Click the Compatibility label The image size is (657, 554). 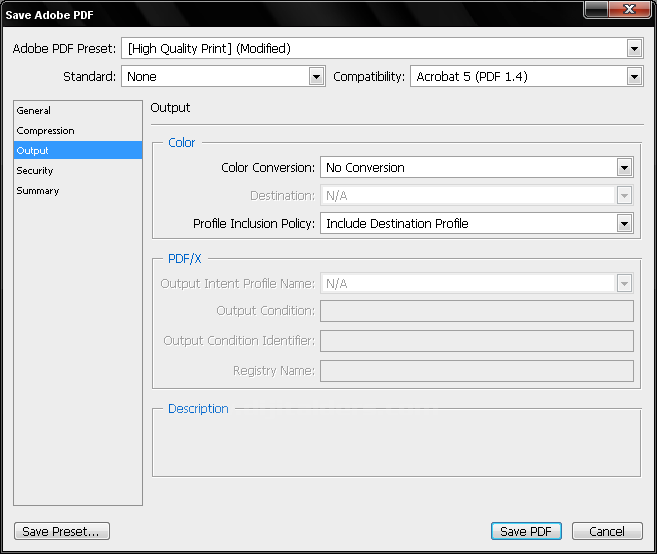coord(369,76)
